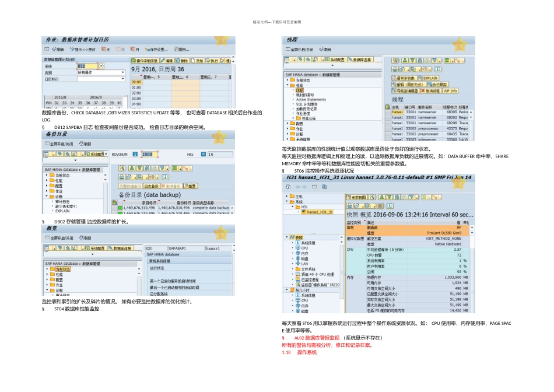Select week number 36 in the mini calendar
The width and height of the screenshot is (554, 392).
pos(88,103)
